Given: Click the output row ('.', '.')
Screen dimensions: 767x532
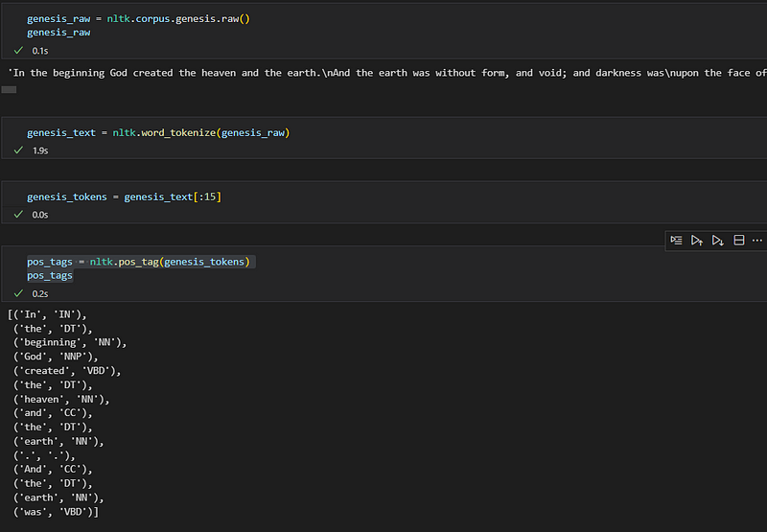Looking at the screenshot, I should pos(44,455).
